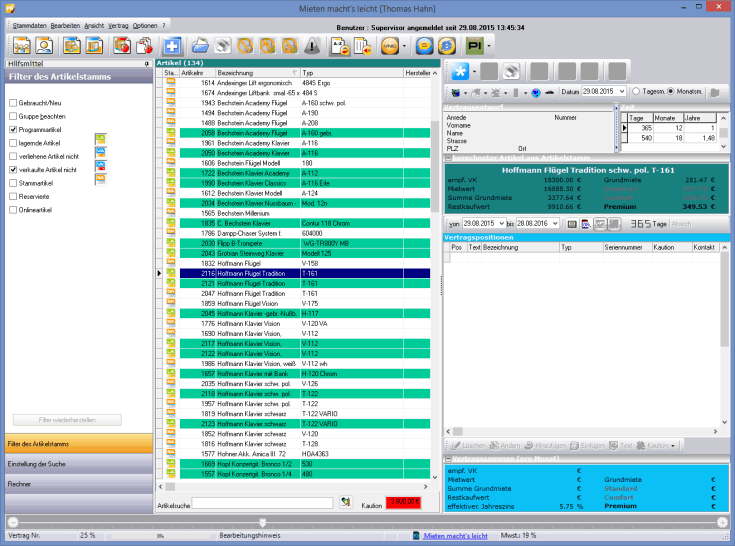Click the globe icon beside Datum field
Image resolution: width=735 pixels, height=546 pixels.
[536, 92]
